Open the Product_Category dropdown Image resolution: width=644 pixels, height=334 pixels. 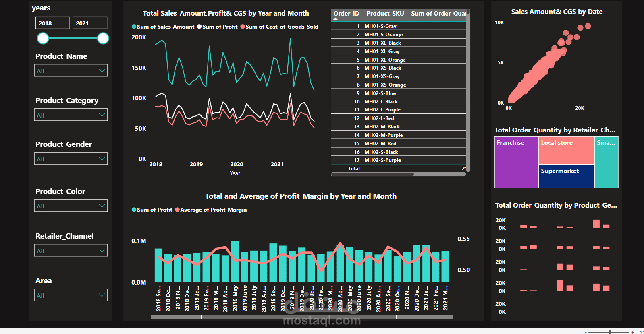click(71, 115)
